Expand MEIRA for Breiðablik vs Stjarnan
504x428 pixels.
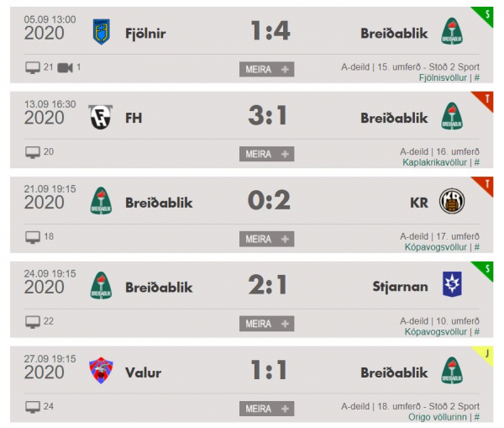266,324
